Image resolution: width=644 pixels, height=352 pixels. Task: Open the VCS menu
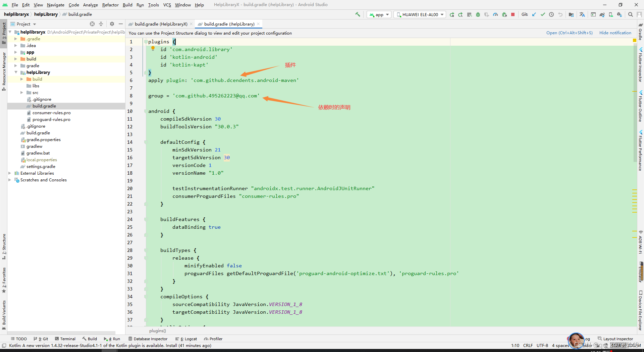(x=167, y=5)
